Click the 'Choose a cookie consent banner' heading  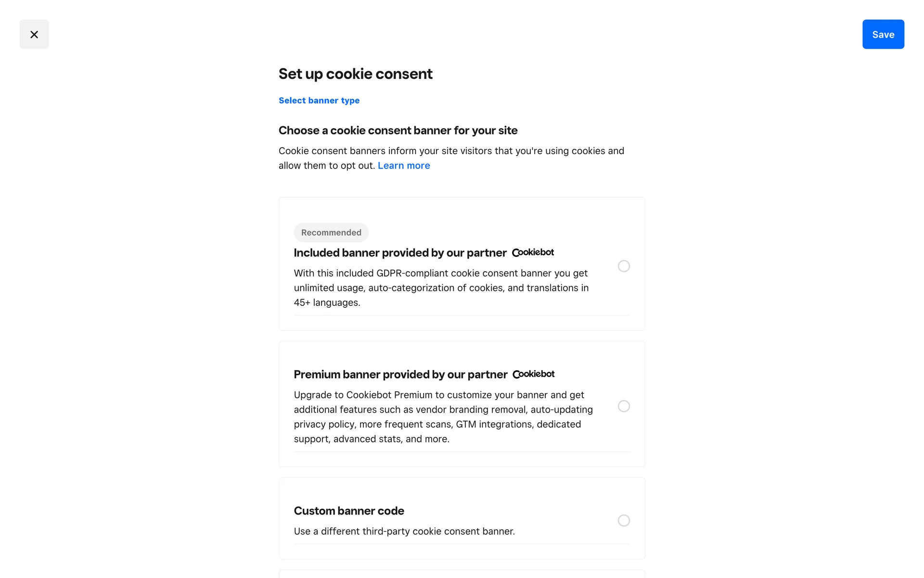pyautogui.click(x=398, y=131)
